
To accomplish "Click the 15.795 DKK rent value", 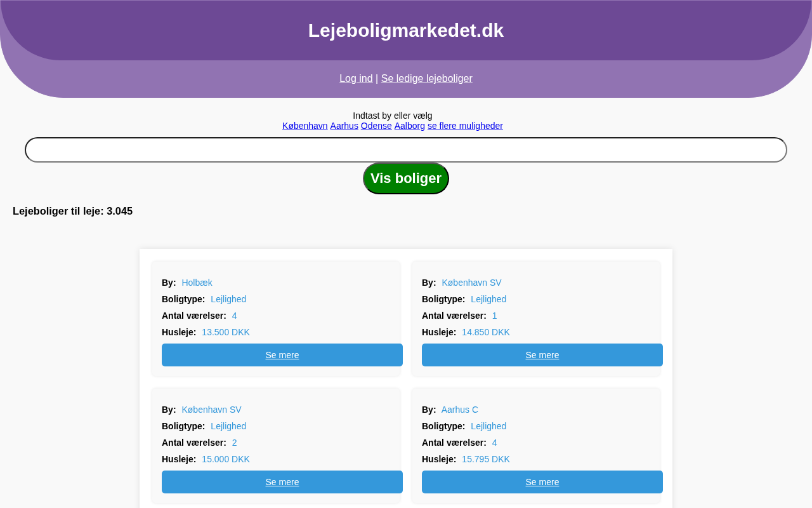I will pos(485,459).
